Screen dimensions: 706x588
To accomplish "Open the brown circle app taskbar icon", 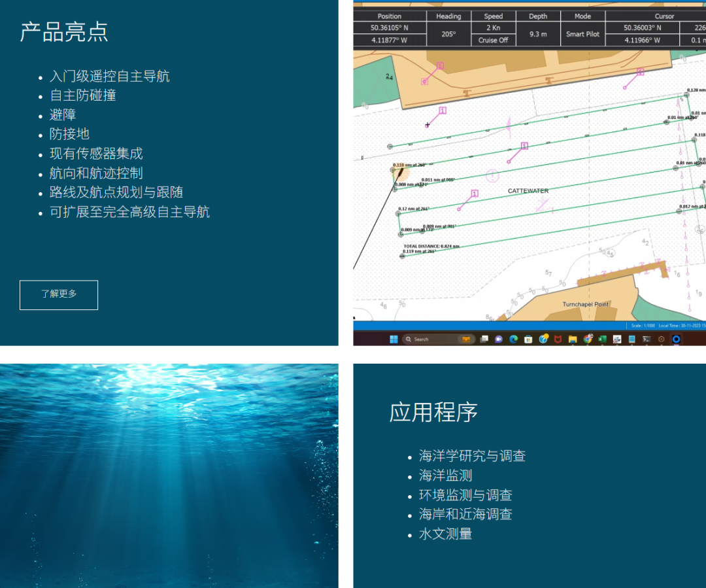I will point(662,339).
